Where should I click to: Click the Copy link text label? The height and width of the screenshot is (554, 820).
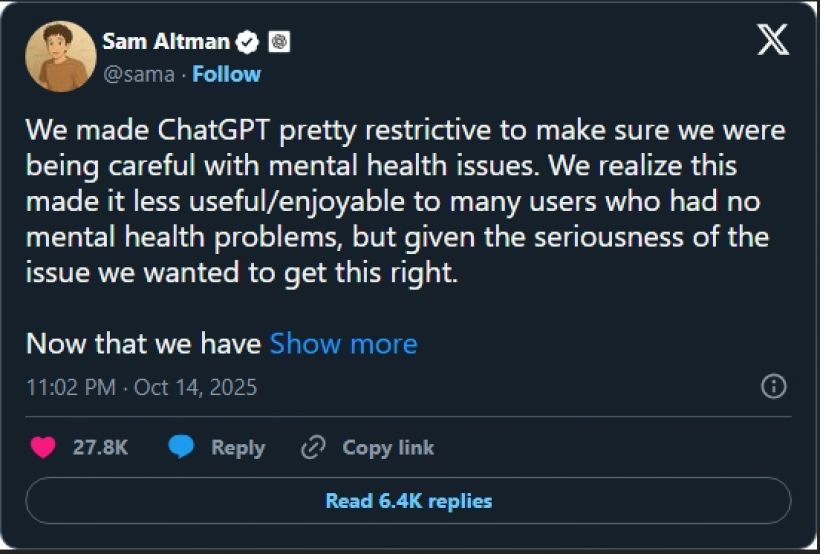(x=388, y=447)
